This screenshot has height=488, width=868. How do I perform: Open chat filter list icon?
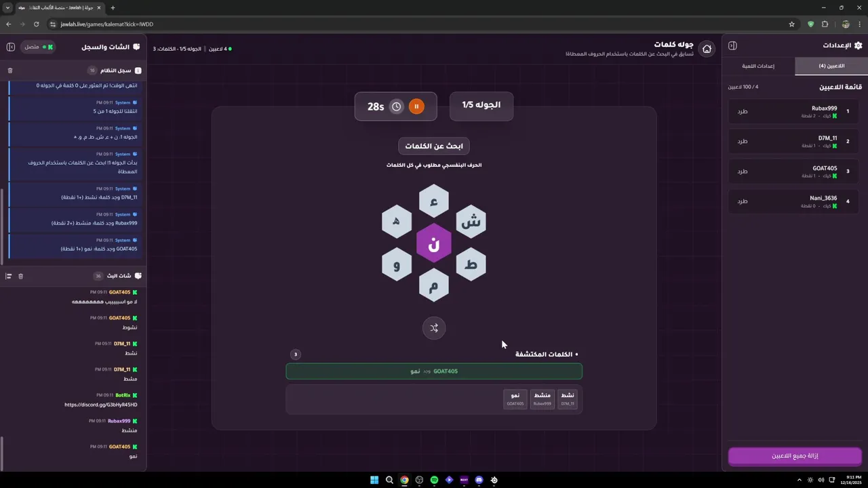coord(9,276)
